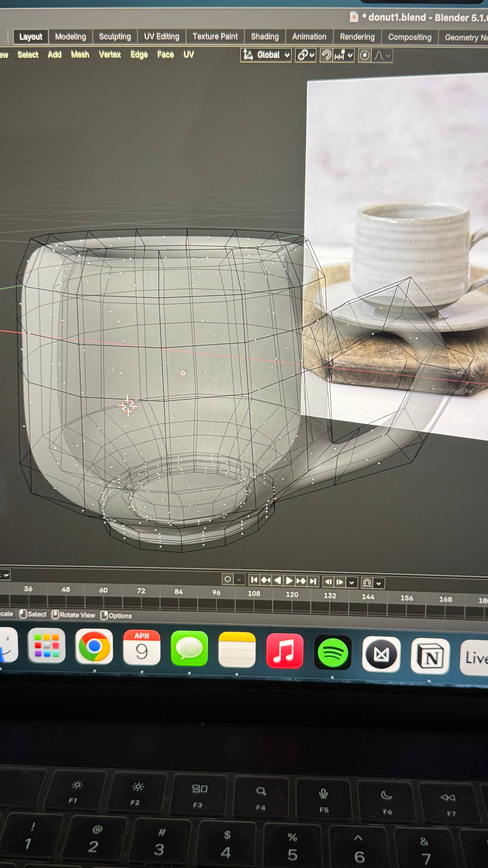Open Calendar from the Dock
The image size is (488, 868).
(x=142, y=647)
